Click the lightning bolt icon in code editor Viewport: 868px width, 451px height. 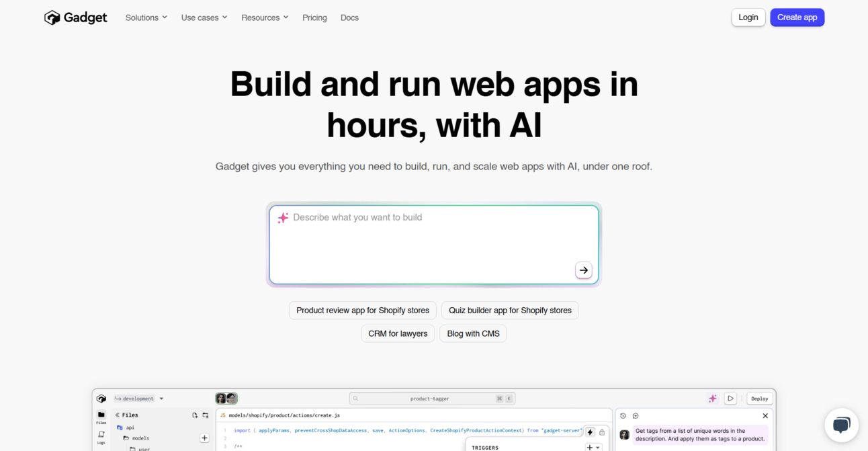point(590,432)
